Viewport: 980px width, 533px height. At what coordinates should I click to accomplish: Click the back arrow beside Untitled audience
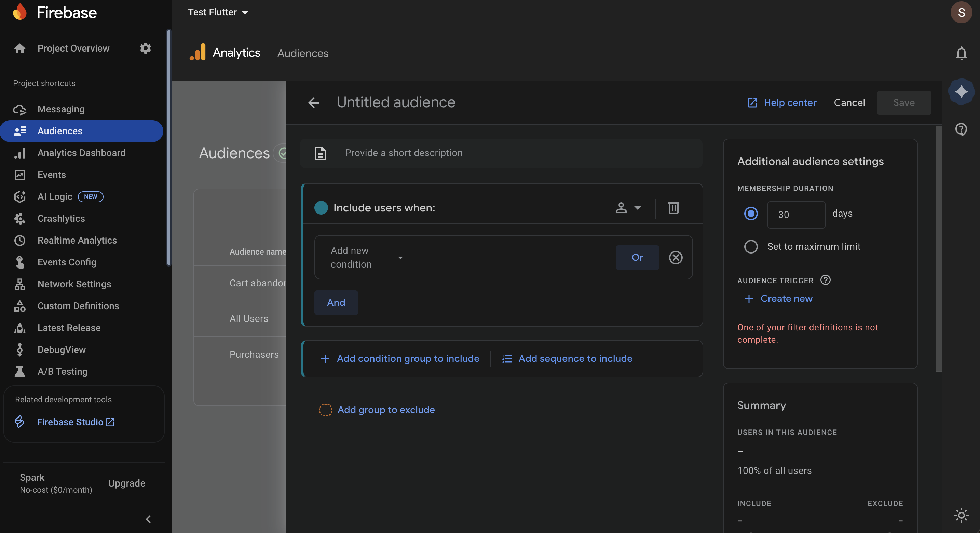tap(313, 103)
